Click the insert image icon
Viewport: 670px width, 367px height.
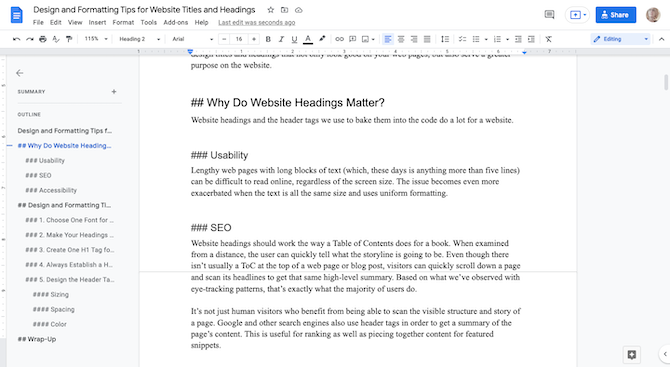365,39
